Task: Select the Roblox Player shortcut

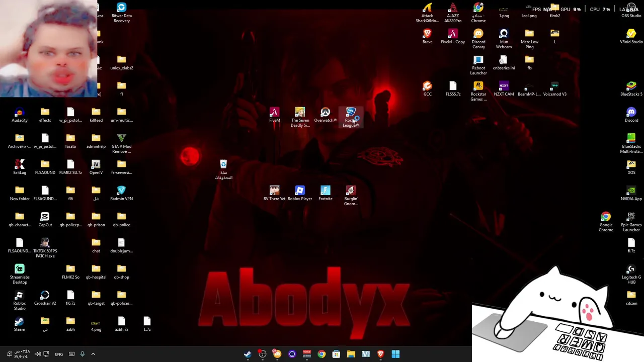Action: [300, 193]
